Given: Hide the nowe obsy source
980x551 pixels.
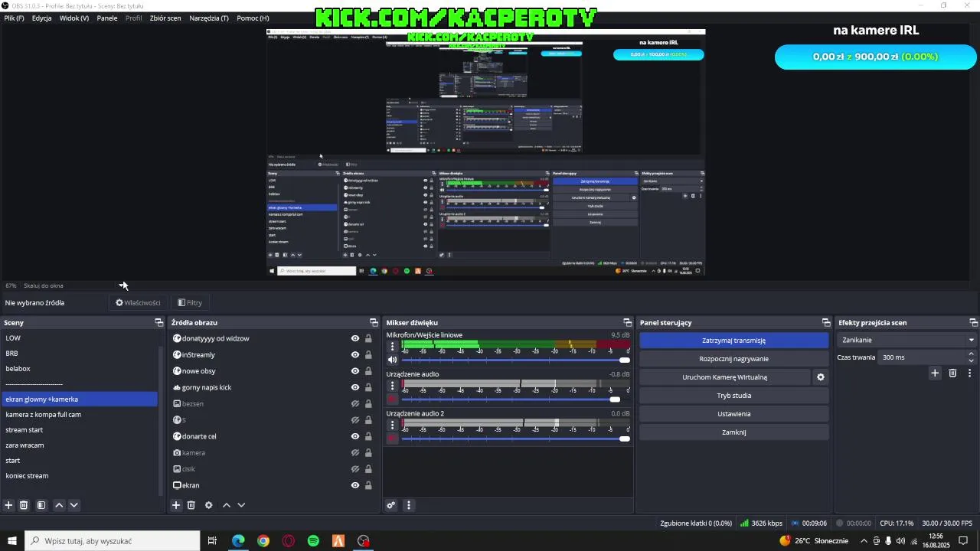Looking at the screenshot, I should tap(355, 371).
